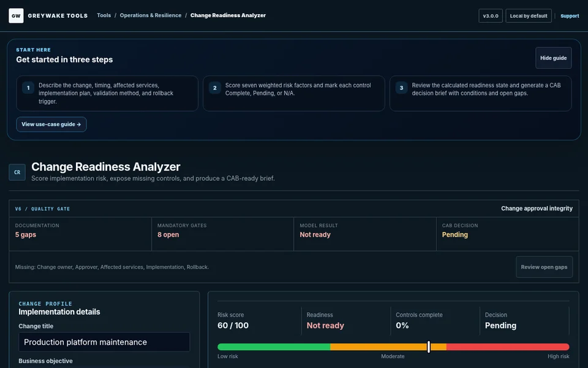
Task: Click the 60 / 100 risk score value
Action: coord(233,326)
